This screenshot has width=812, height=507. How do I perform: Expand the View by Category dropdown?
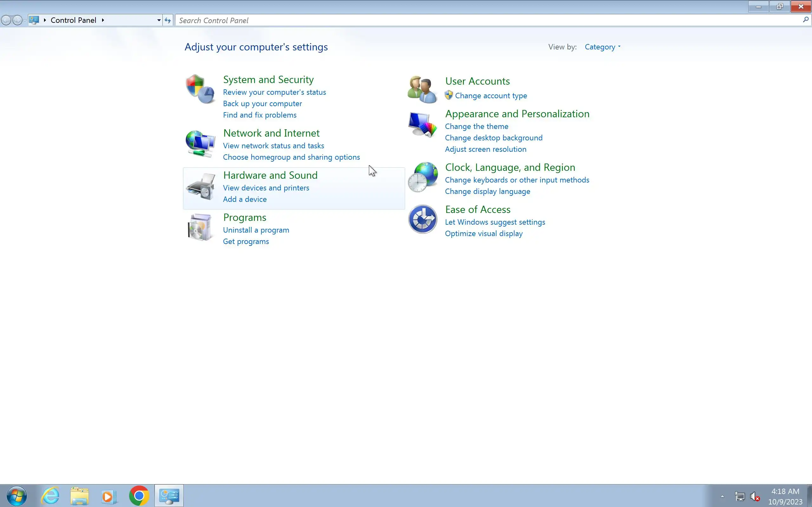click(602, 47)
